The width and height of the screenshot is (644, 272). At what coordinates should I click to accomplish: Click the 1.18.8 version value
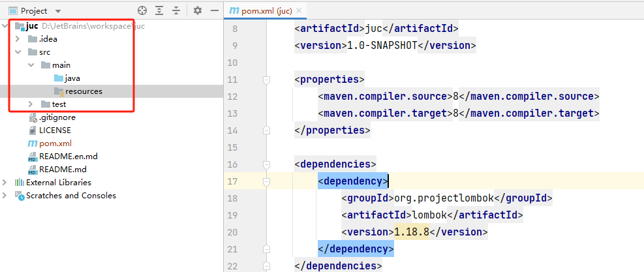click(412, 232)
